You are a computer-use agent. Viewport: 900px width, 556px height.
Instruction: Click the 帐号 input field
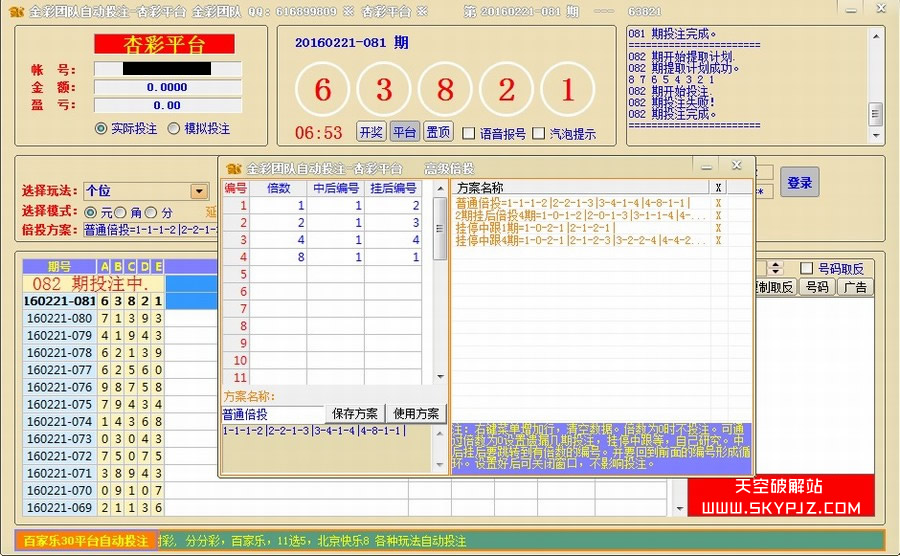click(168, 69)
